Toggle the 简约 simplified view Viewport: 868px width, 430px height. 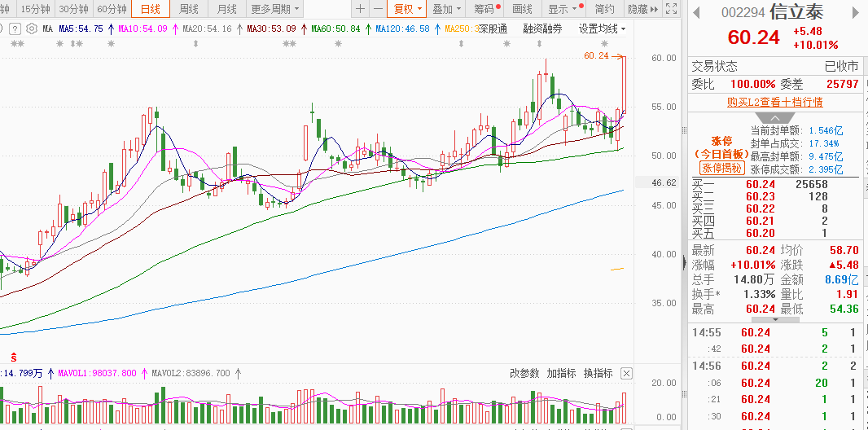click(605, 9)
